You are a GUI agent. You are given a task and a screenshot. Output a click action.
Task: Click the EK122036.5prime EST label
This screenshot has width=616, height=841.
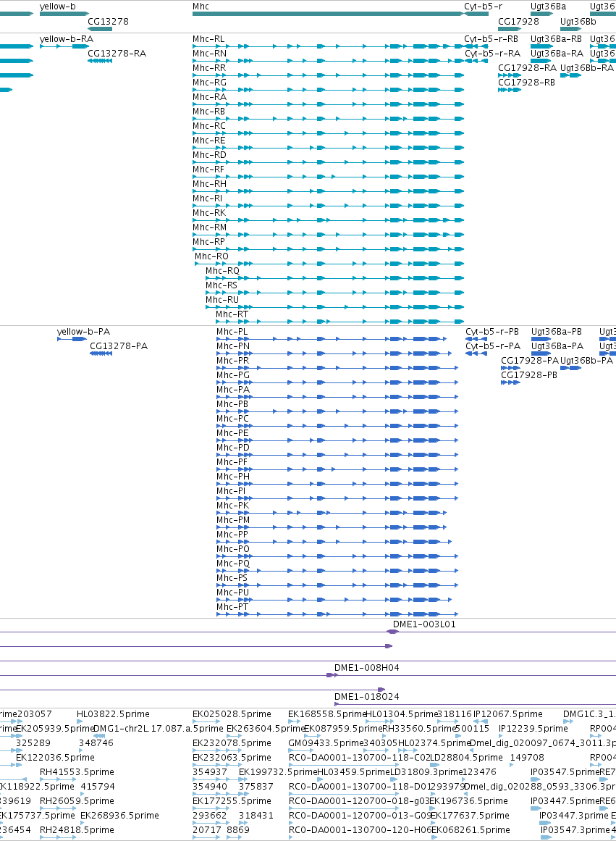point(55,758)
